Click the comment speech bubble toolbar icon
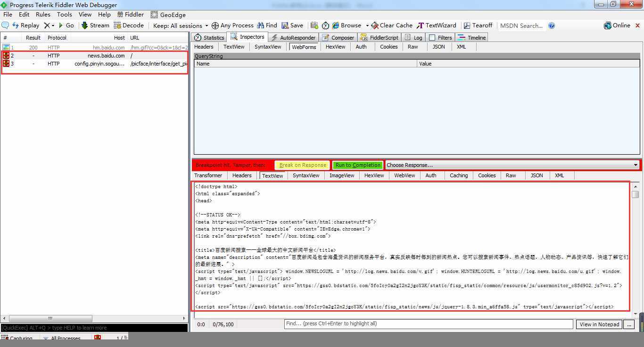This screenshot has width=644, height=347. [x=5, y=25]
